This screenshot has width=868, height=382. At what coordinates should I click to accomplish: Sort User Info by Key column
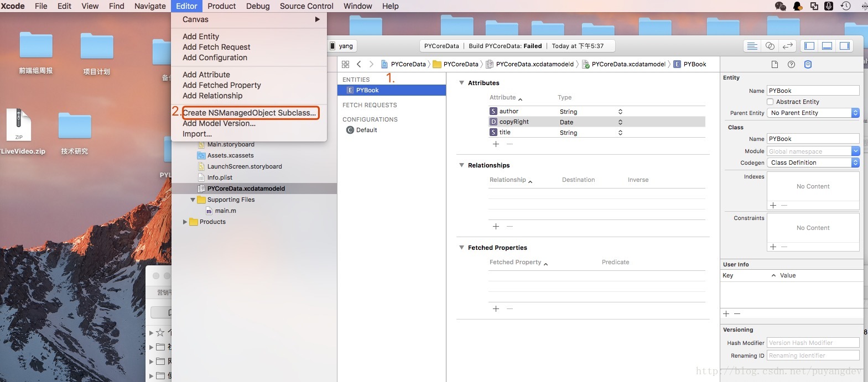[749, 275]
